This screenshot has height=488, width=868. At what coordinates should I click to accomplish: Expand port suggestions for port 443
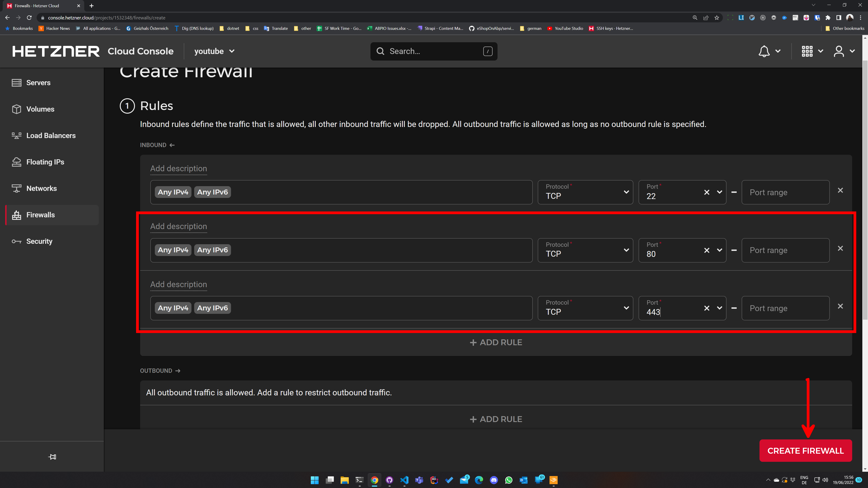(719, 308)
